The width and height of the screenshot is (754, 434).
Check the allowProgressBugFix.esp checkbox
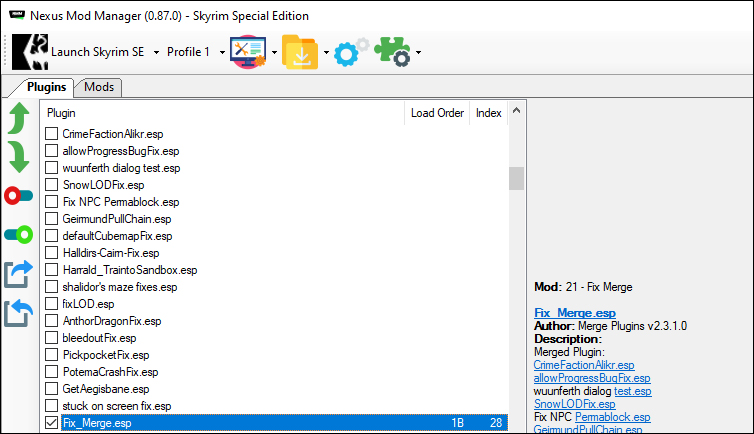click(x=51, y=150)
